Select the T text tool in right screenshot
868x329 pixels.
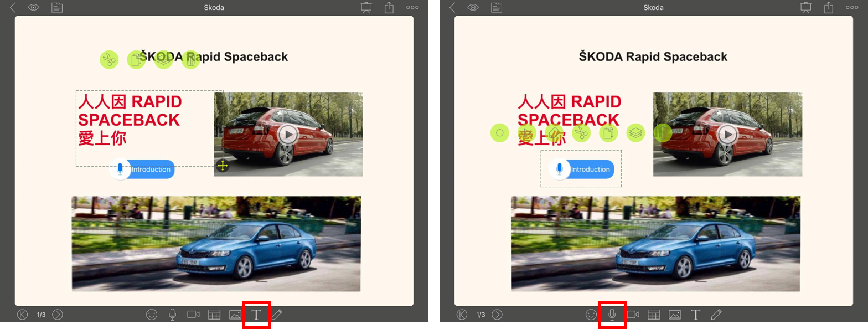(x=696, y=315)
